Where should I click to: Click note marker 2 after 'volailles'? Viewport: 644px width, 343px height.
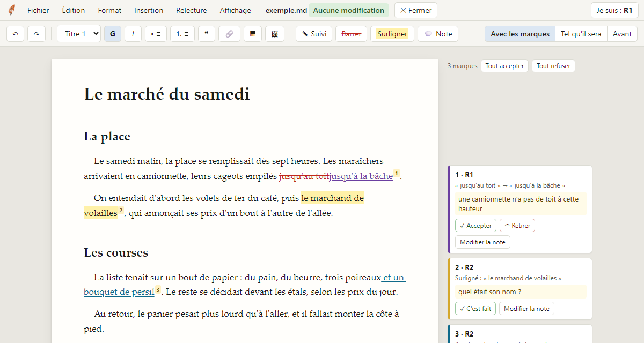click(121, 211)
